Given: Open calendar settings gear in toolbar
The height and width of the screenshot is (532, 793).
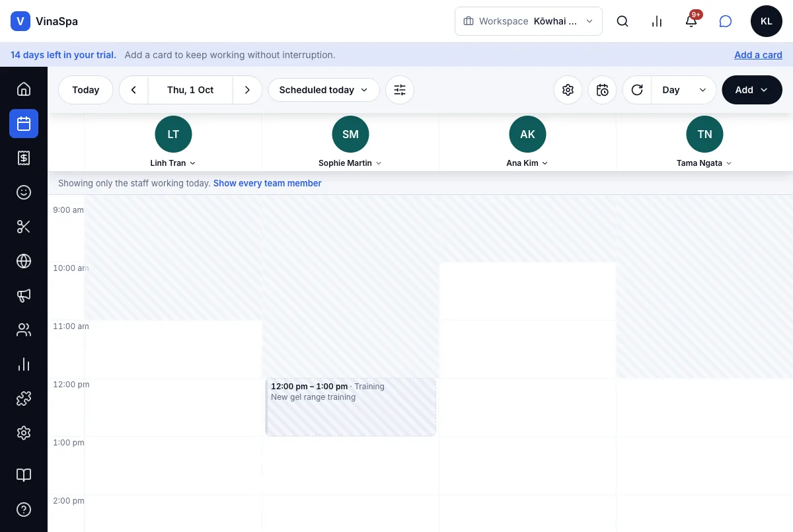Looking at the screenshot, I should pos(568,90).
